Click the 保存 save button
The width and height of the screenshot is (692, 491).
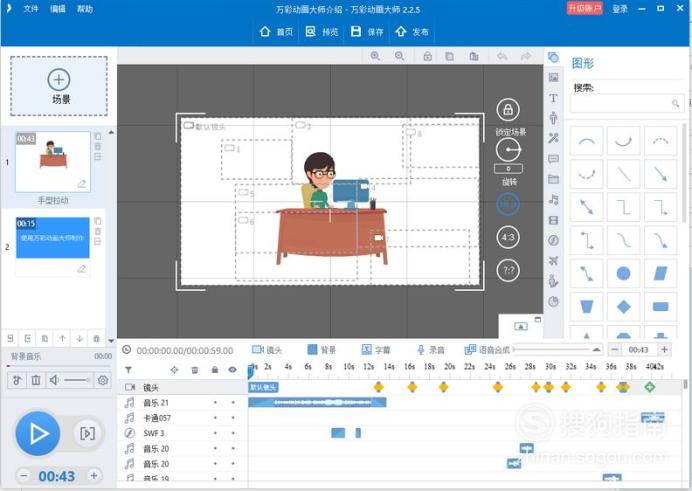tap(367, 32)
